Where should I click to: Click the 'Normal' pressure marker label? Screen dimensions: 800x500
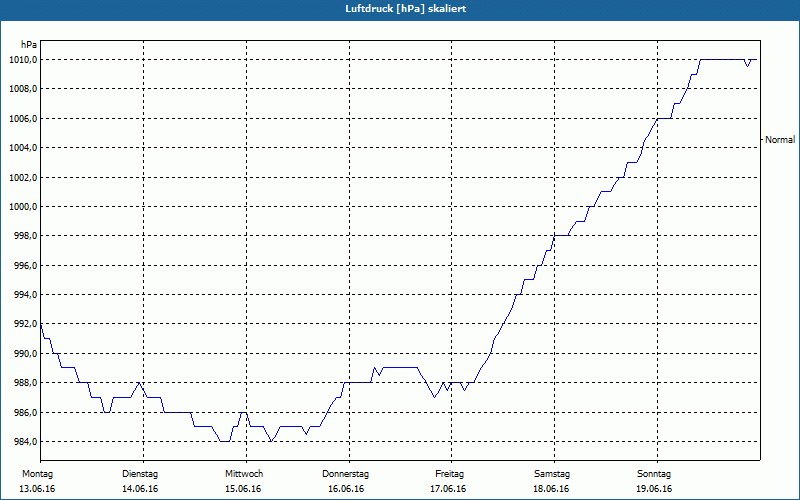pos(780,140)
